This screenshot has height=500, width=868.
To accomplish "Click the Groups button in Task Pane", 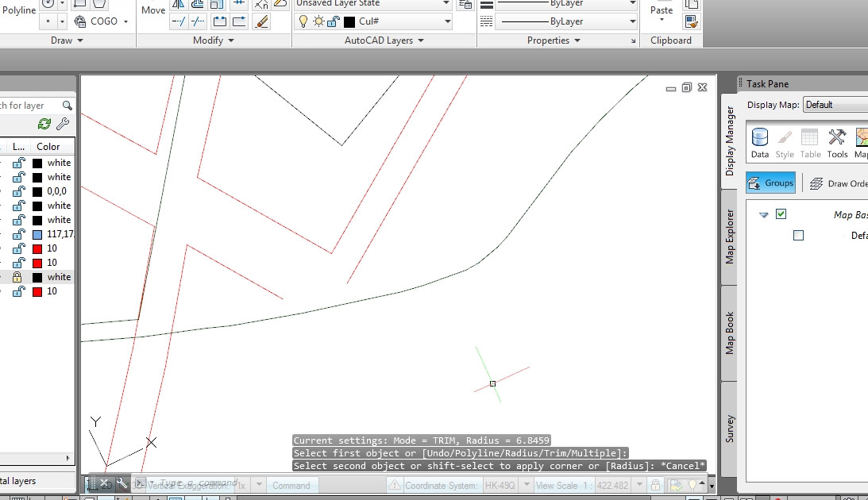I will click(x=770, y=183).
